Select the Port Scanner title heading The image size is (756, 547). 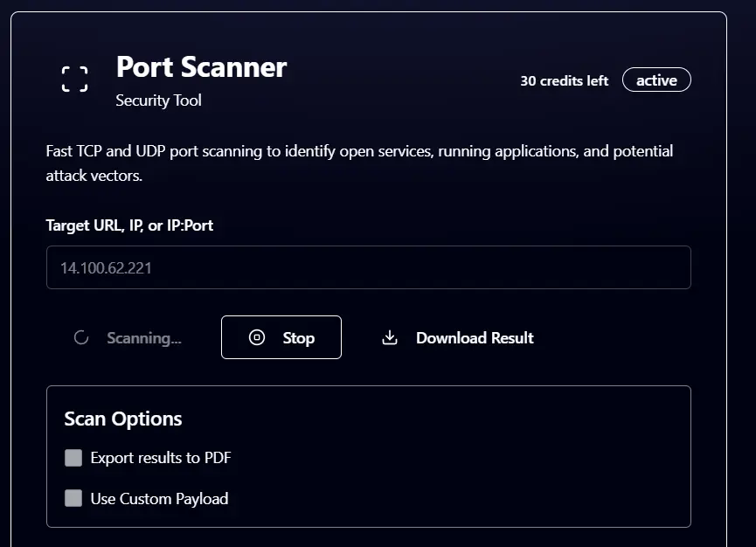201,67
